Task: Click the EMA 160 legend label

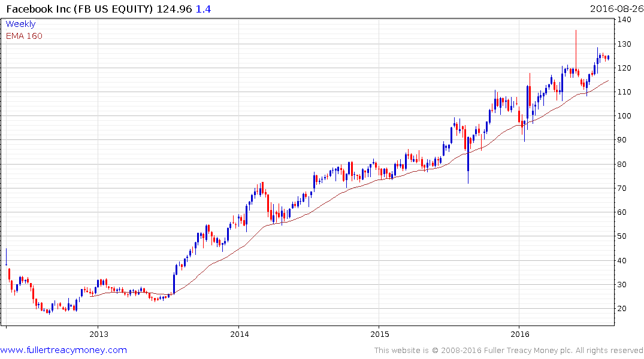Action: [24, 36]
